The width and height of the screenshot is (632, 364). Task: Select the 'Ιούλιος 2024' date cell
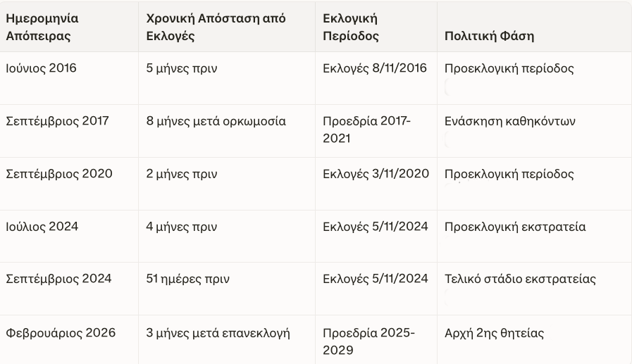(x=42, y=227)
